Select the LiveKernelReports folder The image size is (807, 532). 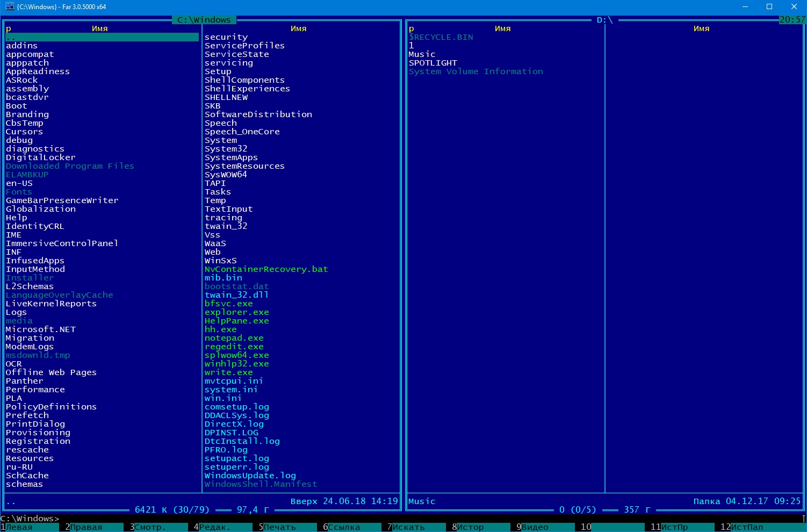coord(52,304)
